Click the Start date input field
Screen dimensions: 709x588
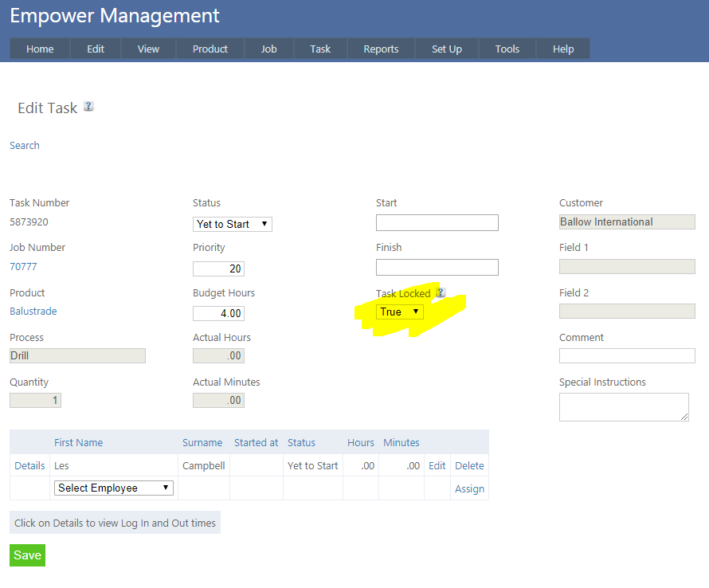click(437, 223)
